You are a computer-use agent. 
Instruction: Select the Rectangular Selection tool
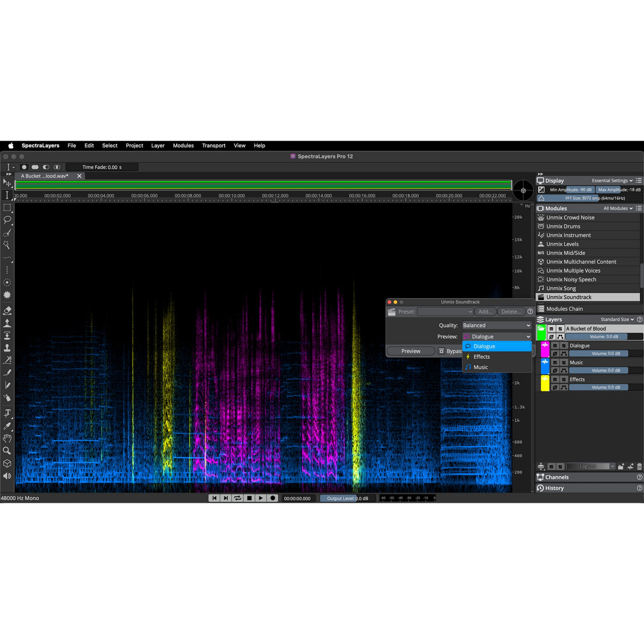pos(7,208)
